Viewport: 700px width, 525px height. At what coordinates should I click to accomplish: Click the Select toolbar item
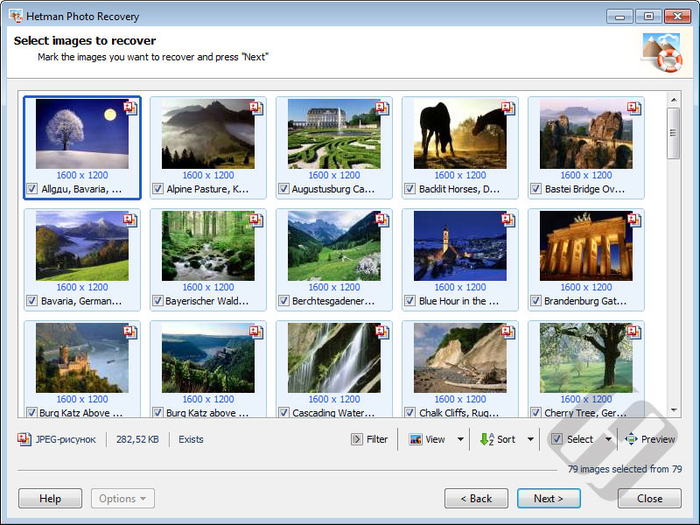pos(573,439)
